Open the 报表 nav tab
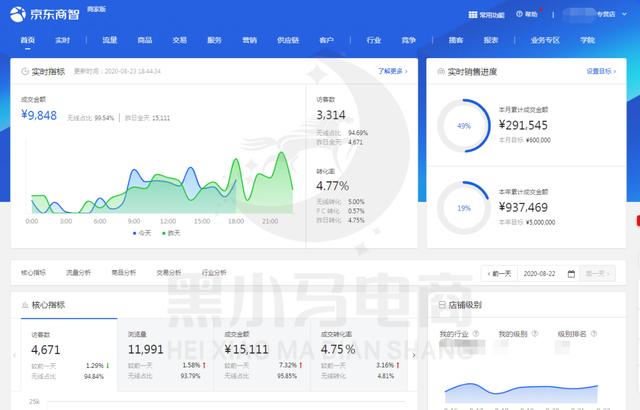Viewport: 640px width, 410px height. point(491,40)
